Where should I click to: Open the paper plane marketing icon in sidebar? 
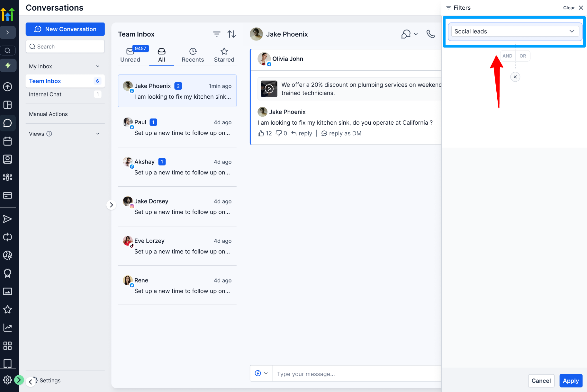[8, 219]
